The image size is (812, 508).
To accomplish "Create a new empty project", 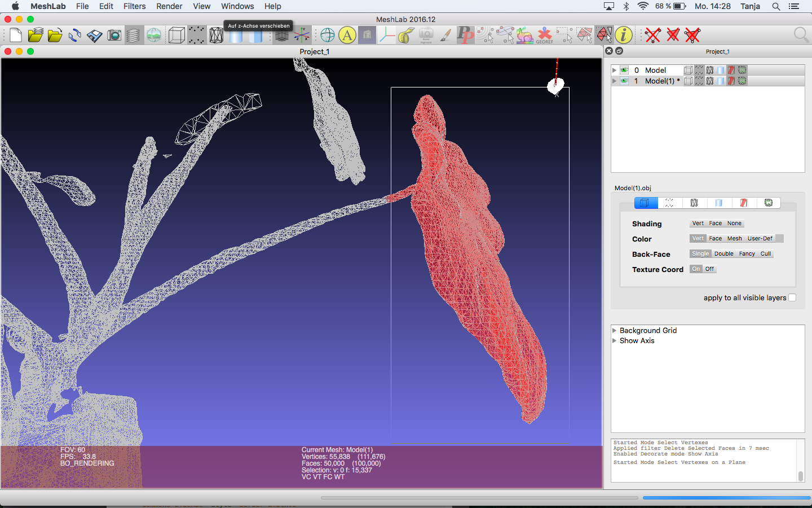I will (16, 36).
